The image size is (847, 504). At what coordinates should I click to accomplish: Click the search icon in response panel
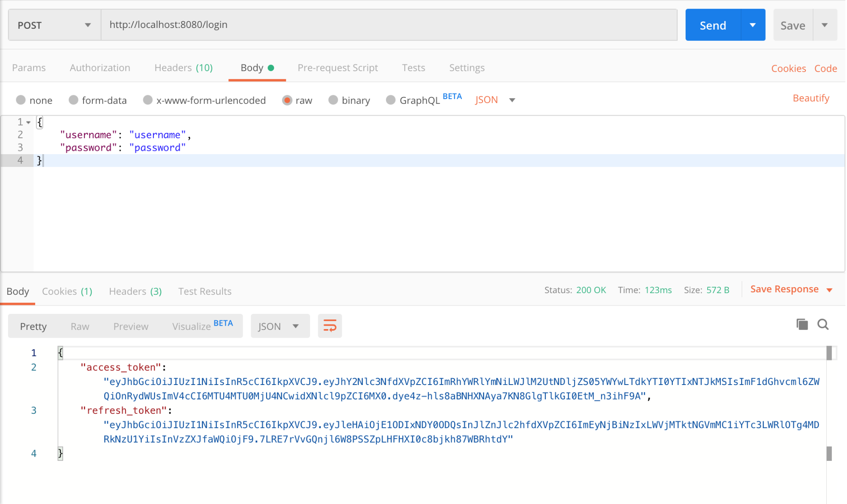823,326
